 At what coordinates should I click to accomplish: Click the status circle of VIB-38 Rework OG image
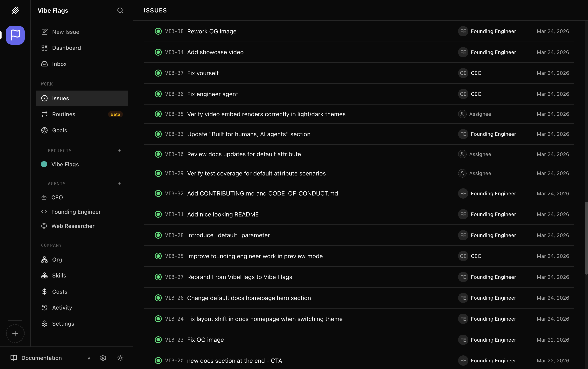tap(158, 31)
